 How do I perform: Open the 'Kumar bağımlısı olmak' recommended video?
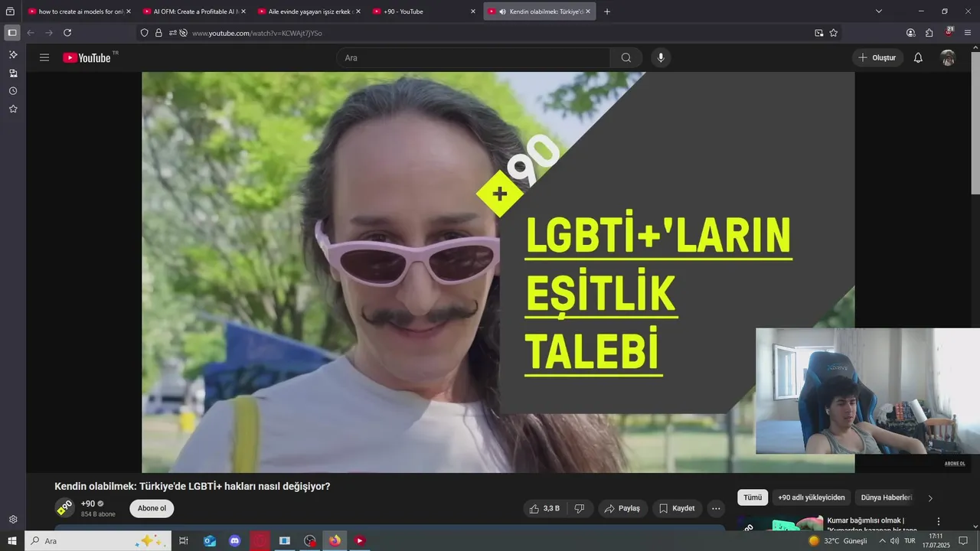click(872, 525)
